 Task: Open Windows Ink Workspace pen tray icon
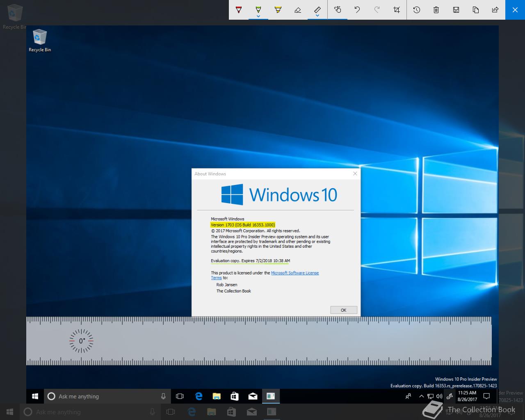450,396
